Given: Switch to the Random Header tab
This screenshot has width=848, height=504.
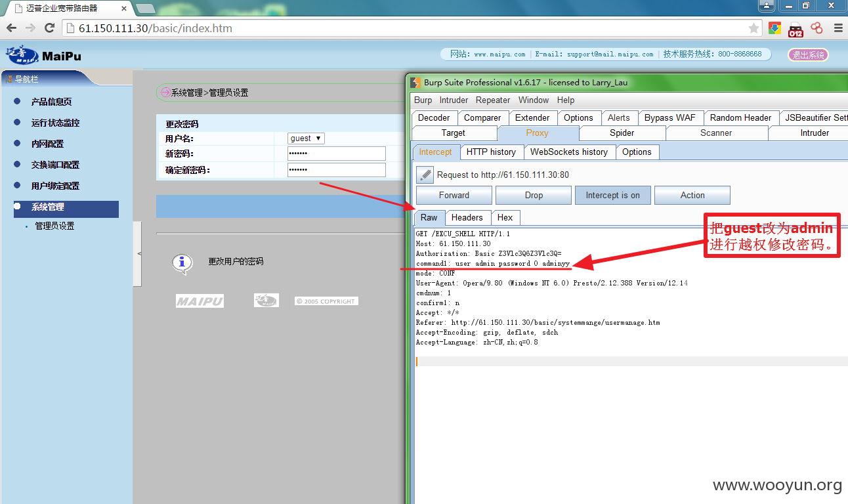Looking at the screenshot, I should click(740, 118).
